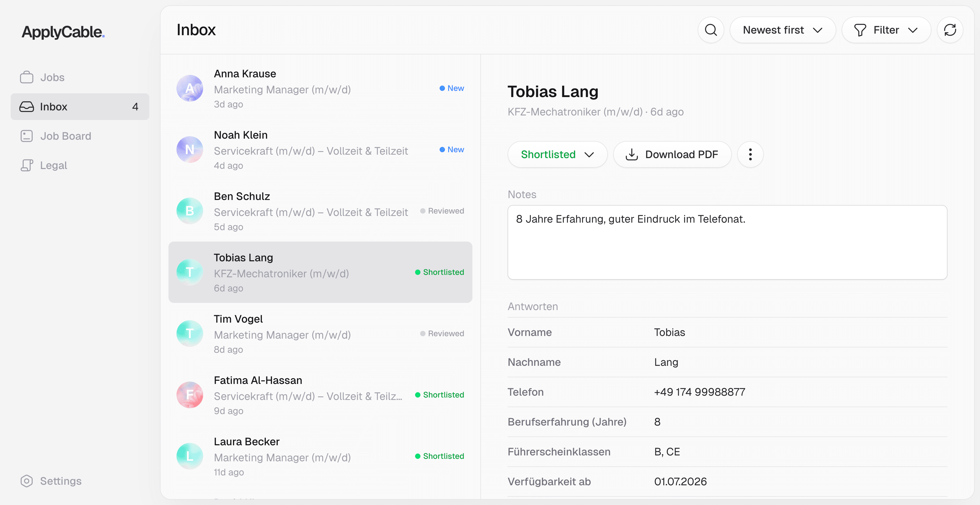Image resolution: width=980 pixels, height=505 pixels.
Task: Click the Job Board sidebar icon
Action: coord(27,136)
